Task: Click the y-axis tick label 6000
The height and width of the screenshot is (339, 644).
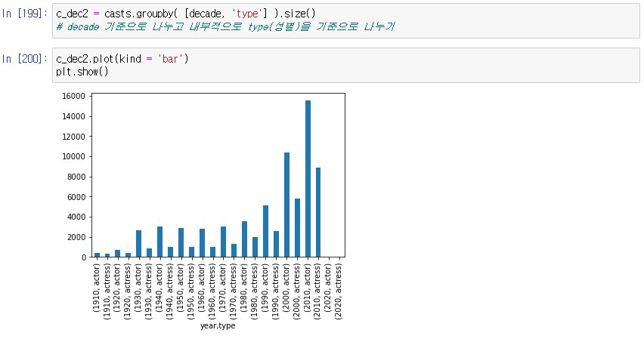Action: point(76,197)
